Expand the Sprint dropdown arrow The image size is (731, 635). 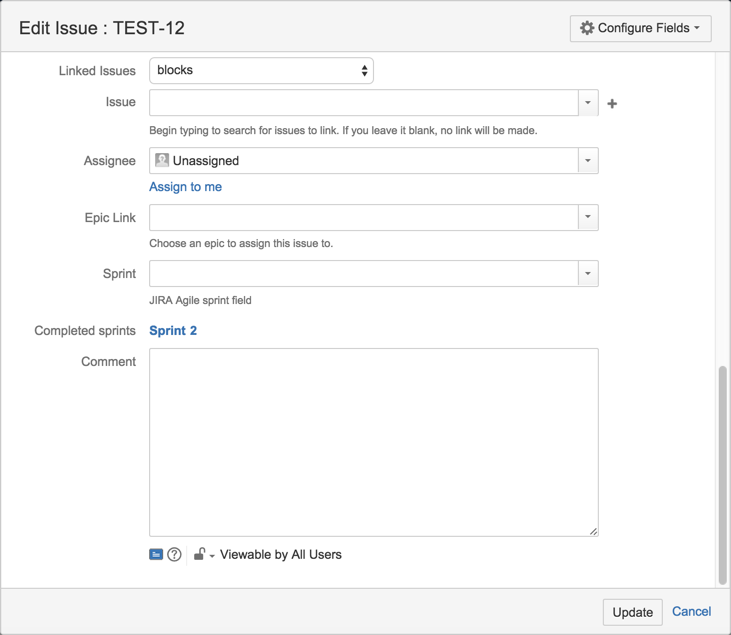[588, 274]
